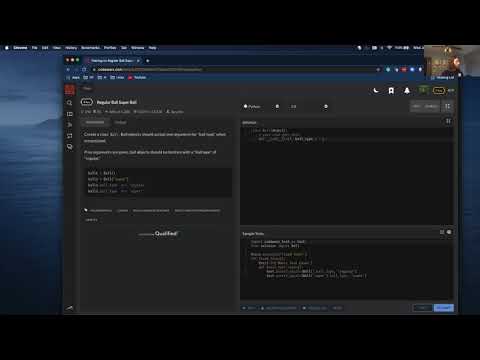Click the fifth sidebar icon under the Codewars logo
The image size is (480, 360).
pos(69,147)
